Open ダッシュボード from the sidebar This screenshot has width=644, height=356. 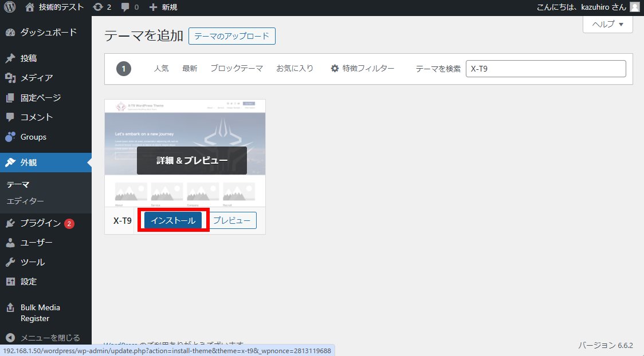click(x=48, y=33)
